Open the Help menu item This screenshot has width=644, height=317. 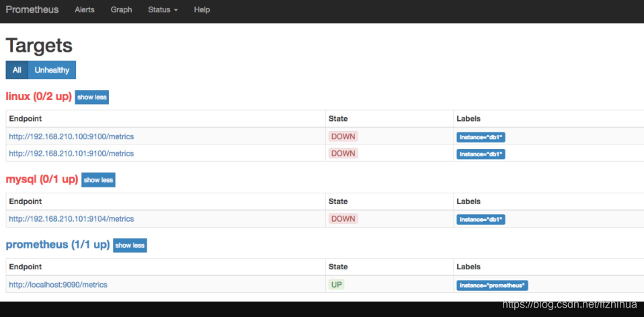(202, 9)
